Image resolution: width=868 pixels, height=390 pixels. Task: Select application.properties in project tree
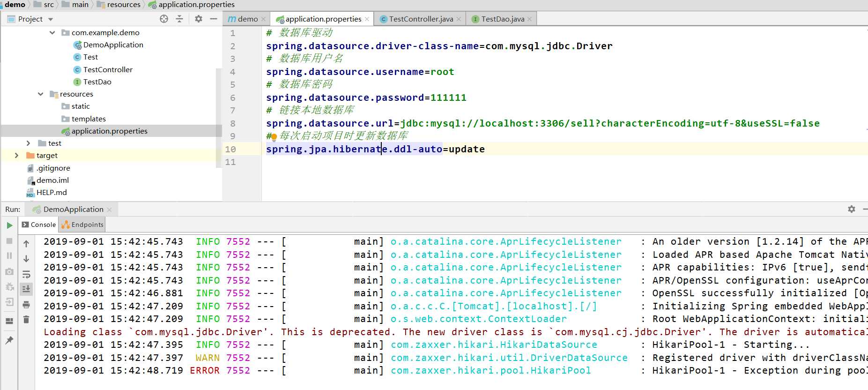[104, 131]
